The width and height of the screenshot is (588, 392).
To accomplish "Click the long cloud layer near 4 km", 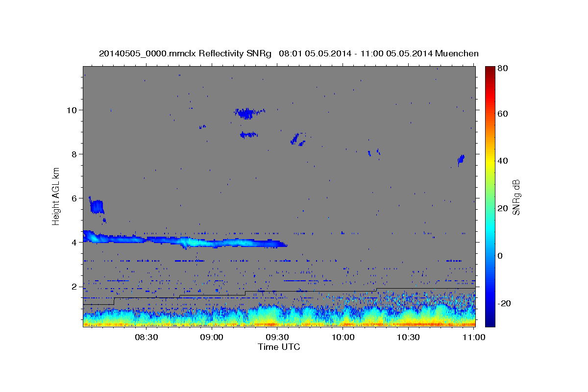I will [185, 240].
